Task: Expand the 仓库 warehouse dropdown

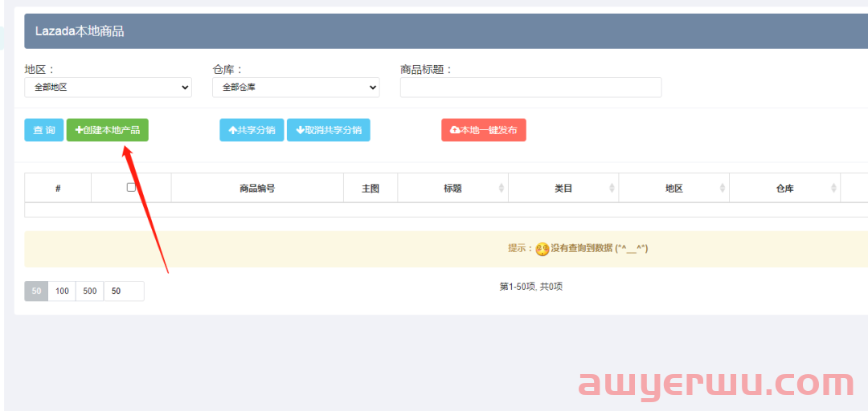Action: click(295, 87)
